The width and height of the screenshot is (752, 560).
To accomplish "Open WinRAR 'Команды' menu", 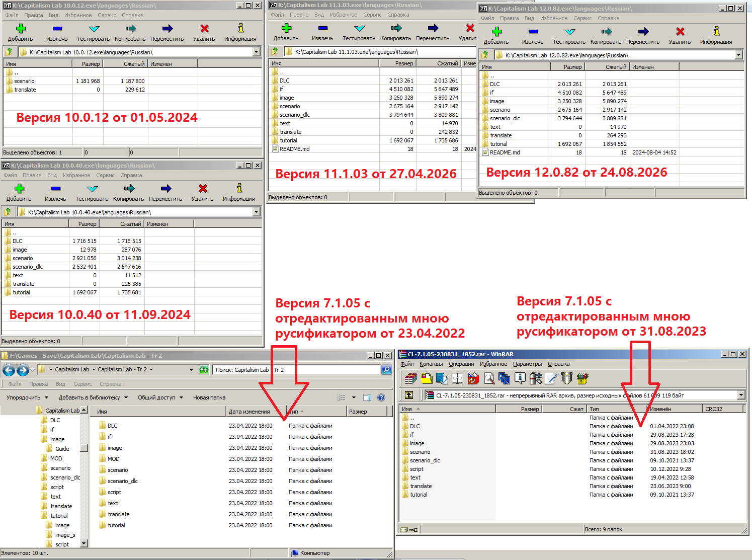I will pos(431,364).
